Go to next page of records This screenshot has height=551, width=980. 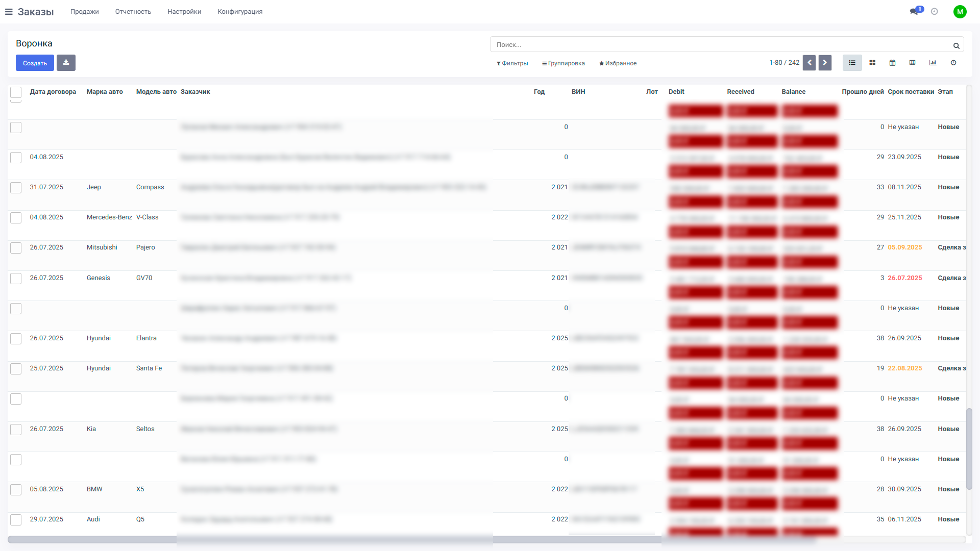pyautogui.click(x=825, y=63)
